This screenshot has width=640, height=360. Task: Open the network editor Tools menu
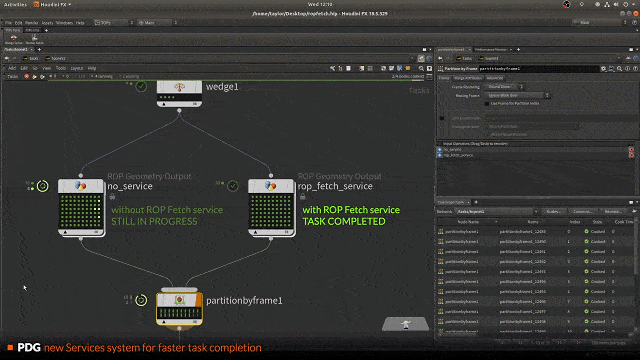pos(60,68)
